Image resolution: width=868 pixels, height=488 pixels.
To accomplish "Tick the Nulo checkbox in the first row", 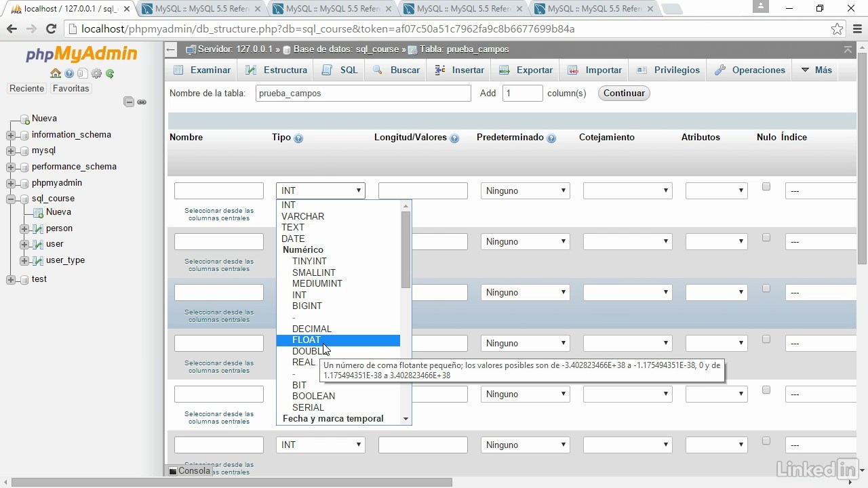I will (x=766, y=186).
